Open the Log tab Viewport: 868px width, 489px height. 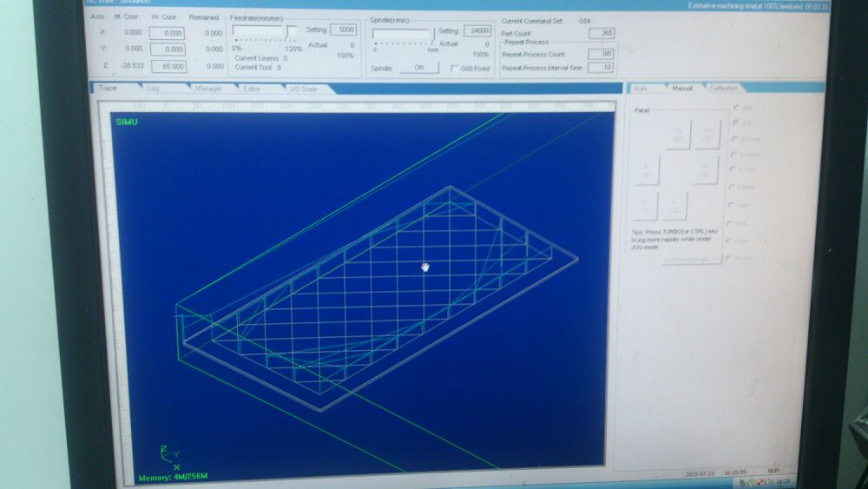pos(154,88)
